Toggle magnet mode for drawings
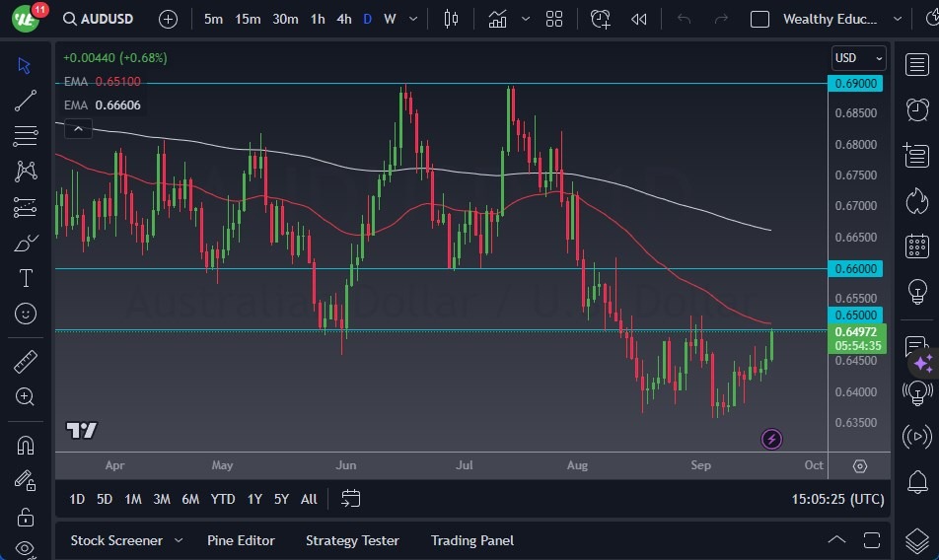The height and width of the screenshot is (560, 939). [26, 445]
